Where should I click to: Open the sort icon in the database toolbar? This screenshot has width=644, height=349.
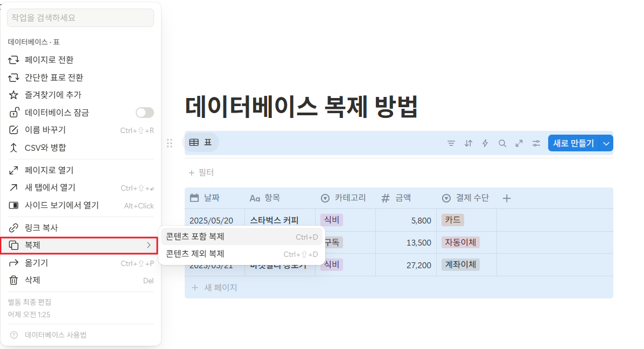468,143
